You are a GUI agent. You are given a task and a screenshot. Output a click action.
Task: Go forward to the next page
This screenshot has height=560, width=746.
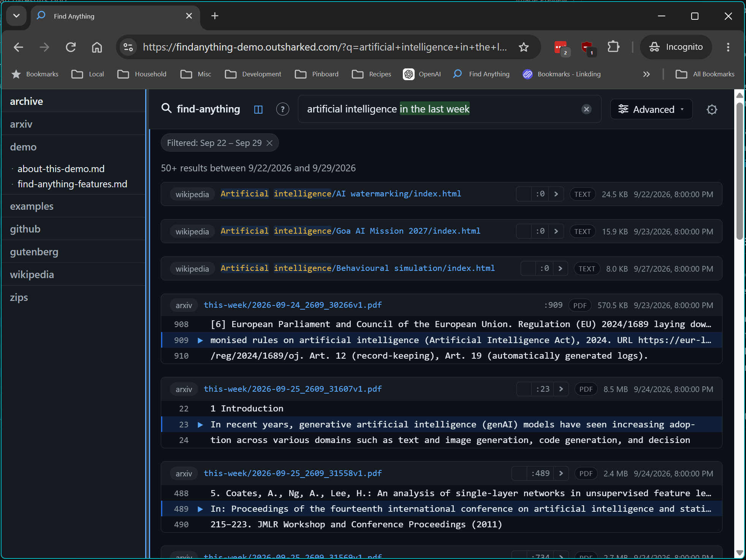click(x=44, y=47)
